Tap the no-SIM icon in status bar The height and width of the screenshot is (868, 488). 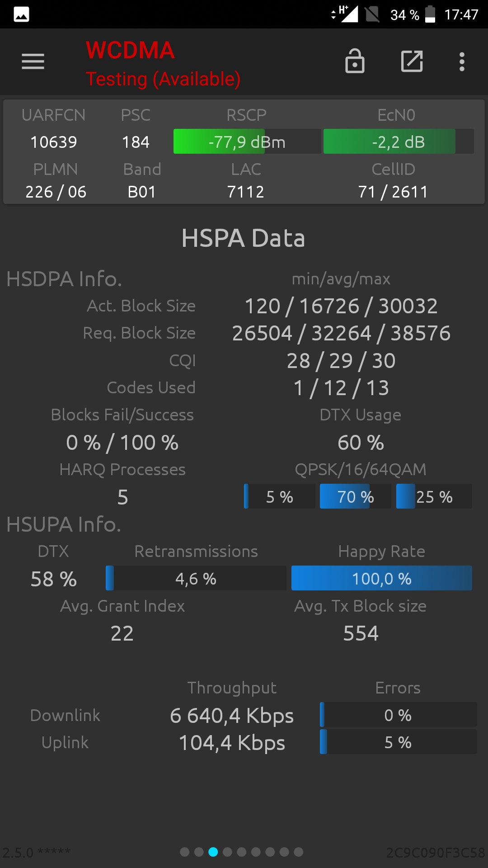372,14
